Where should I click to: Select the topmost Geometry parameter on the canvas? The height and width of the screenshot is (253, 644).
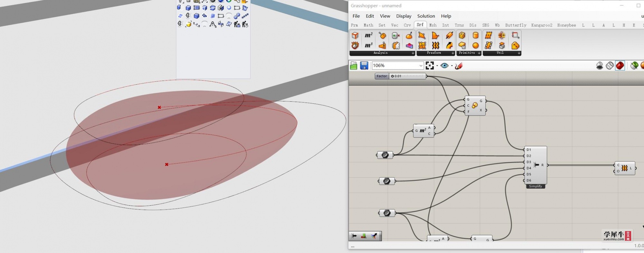[x=385, y=155]
